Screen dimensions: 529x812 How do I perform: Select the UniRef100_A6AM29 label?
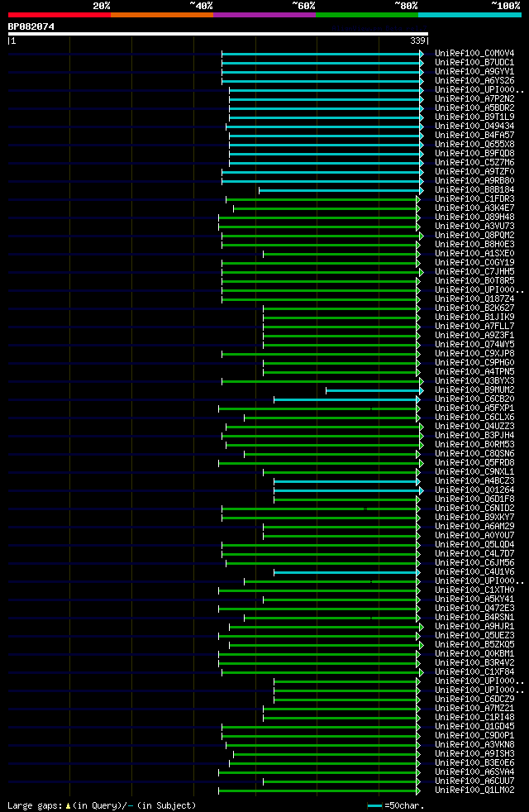click(474, 527)
